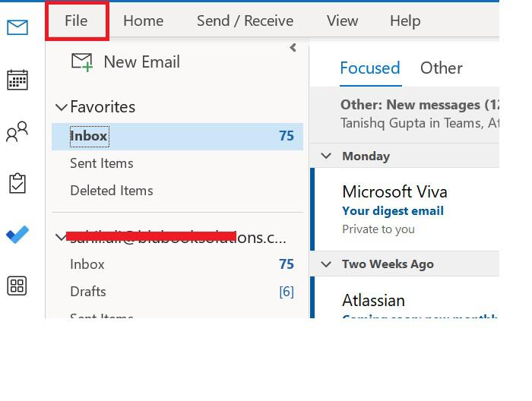Open the More Apps grid icon
532x401 pixels.
(17, 286)
